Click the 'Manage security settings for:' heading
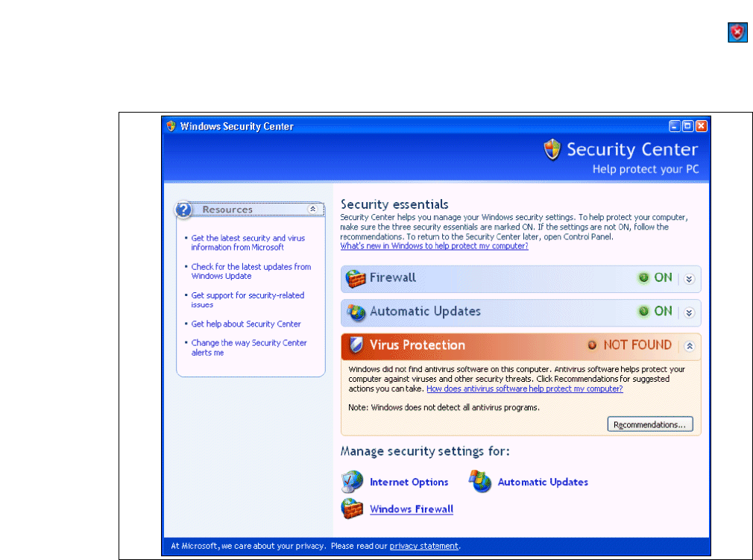This screenshot has height=560, width=753. [x=425, y=451]
